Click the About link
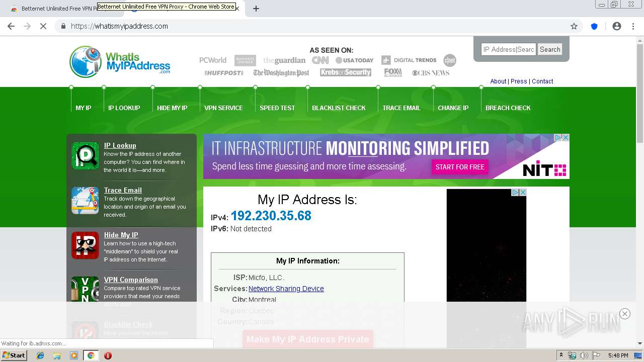Screen dimensions: 644x362 pyautogui.click(x=498, y=81)
